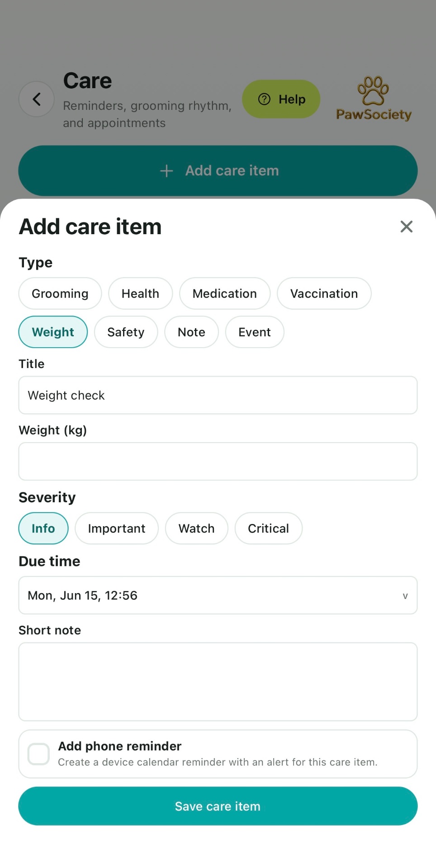The image size is (436, 868).
Task: Select the Medication type chip
Action: click(225, 293)
